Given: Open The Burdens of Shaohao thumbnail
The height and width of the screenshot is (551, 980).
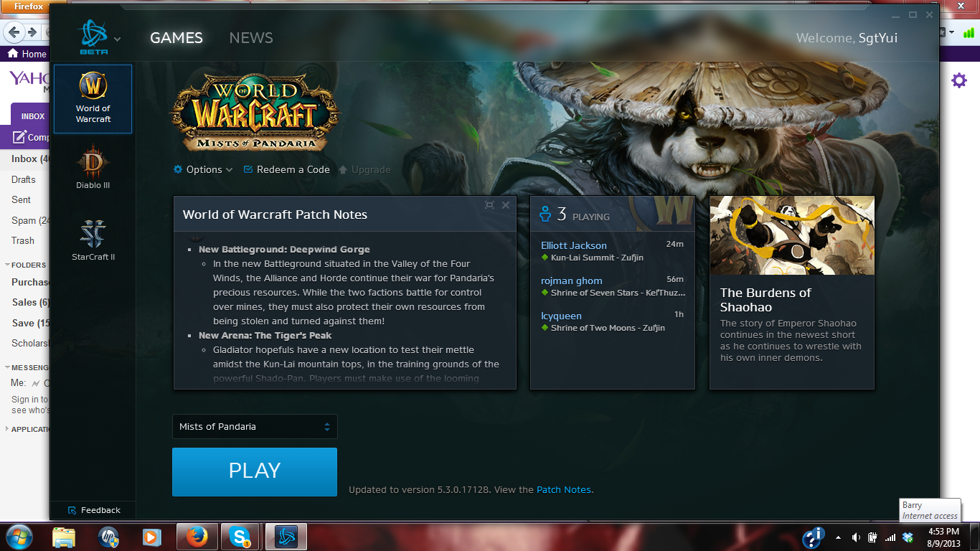Looking at the screenshot, I should pyautogui.click(x=792, y=235).
